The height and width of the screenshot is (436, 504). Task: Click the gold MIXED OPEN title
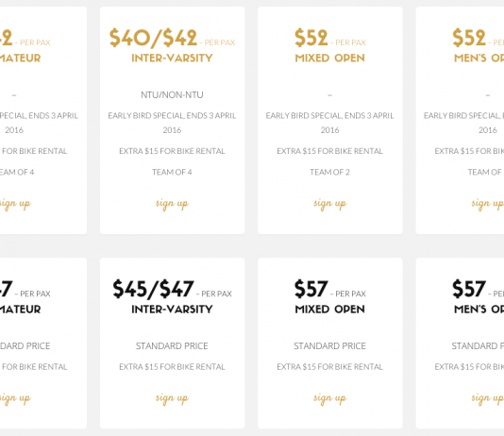pos(329,59)
